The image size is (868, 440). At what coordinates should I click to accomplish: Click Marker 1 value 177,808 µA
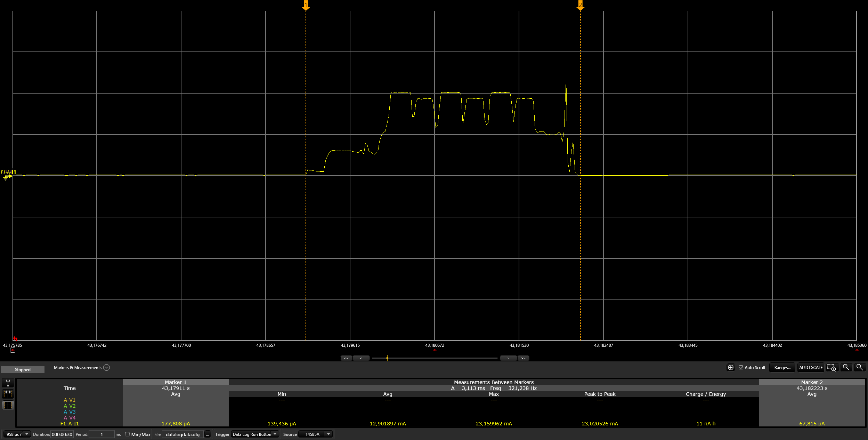176,424
